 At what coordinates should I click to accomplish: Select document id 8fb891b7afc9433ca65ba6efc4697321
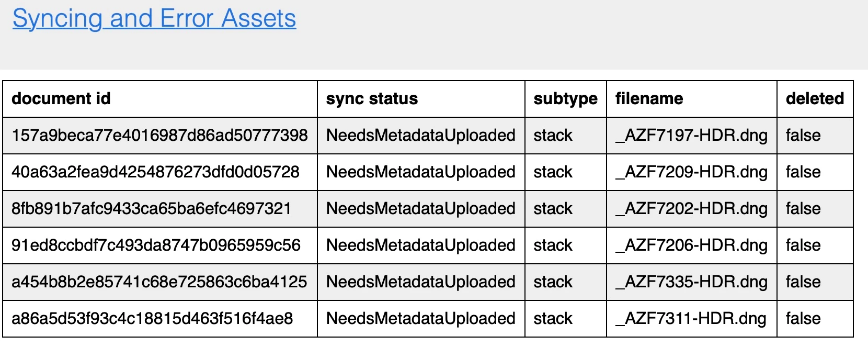(x=151, y=209)
